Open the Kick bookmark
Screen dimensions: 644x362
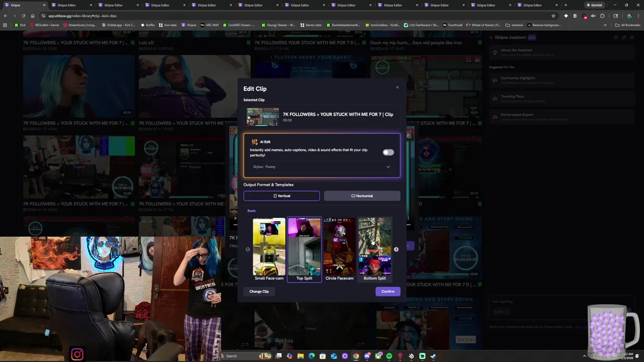tap(20, 25)
